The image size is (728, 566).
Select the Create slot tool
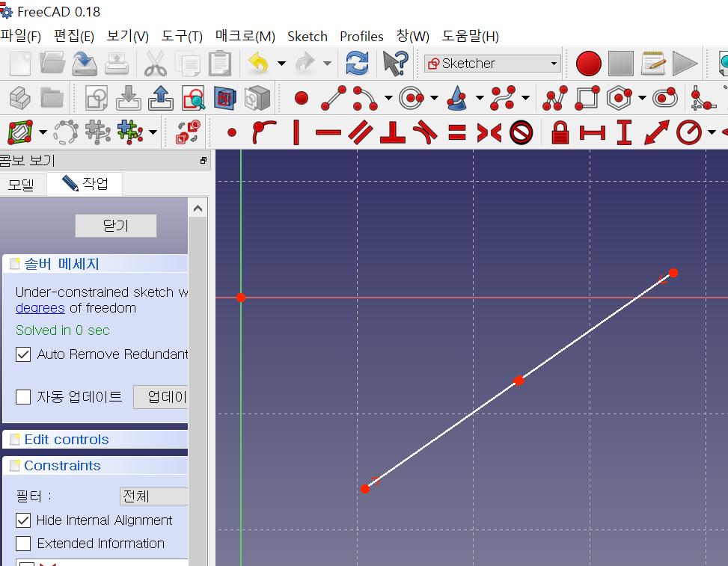coord(665,98)
